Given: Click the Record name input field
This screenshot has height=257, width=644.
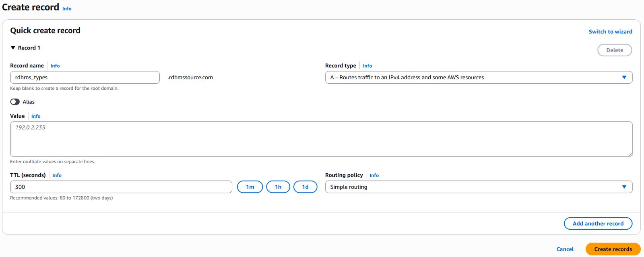Looking at the screenshot, I should click(x=85, y=77).
